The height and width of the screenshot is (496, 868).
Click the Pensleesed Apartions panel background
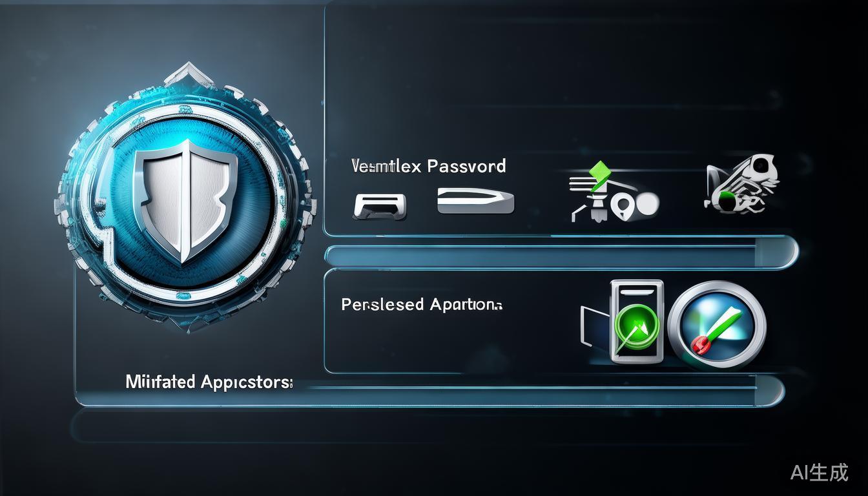tap(452, 342)
